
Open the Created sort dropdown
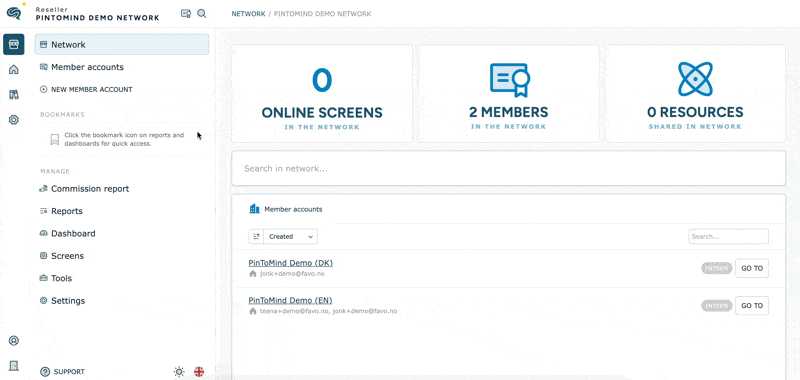(x=291, y=237)
